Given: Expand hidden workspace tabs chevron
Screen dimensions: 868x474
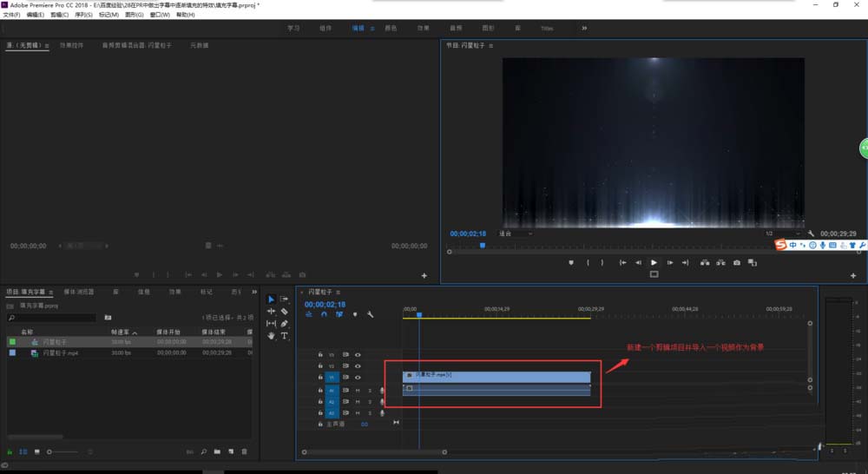Looking at the screenshot, I should (584, 28).
